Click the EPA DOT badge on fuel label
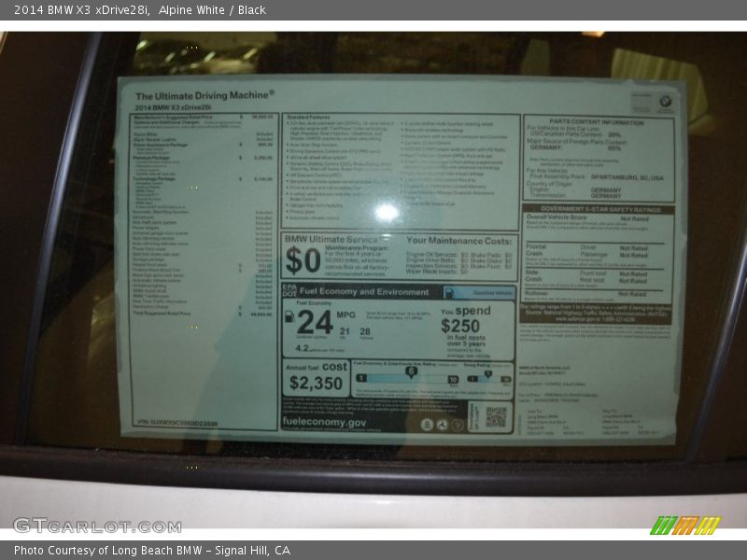The width and height of the screenshot is (747, 560). (289, 291)
